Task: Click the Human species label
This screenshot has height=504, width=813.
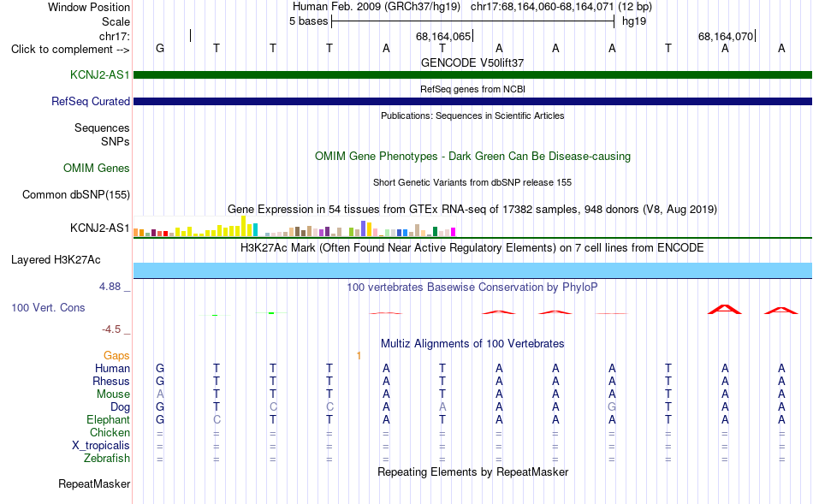Action: click(x=112, y=369)
